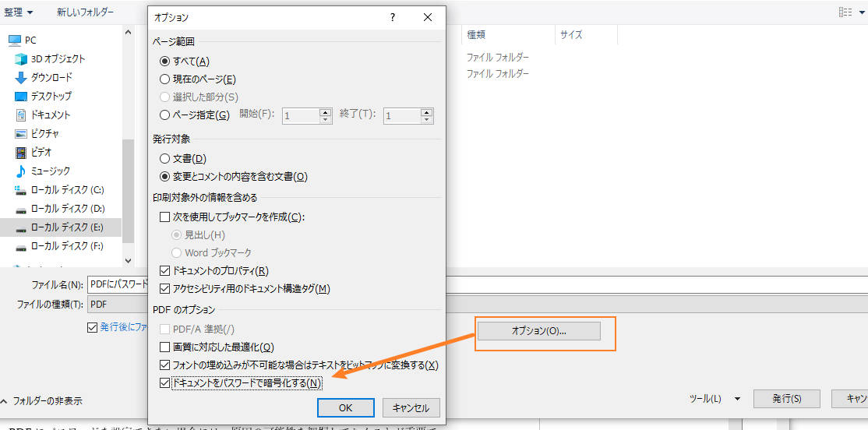Click the navigation pane scroll down arrow
The height and width of the screenshot is (430, 868).
[129, 259]
